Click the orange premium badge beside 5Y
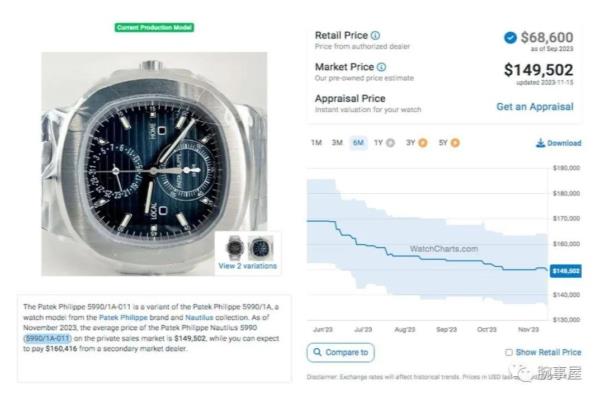The width and height of the screenshot is (600, 400). click(455, 143)
